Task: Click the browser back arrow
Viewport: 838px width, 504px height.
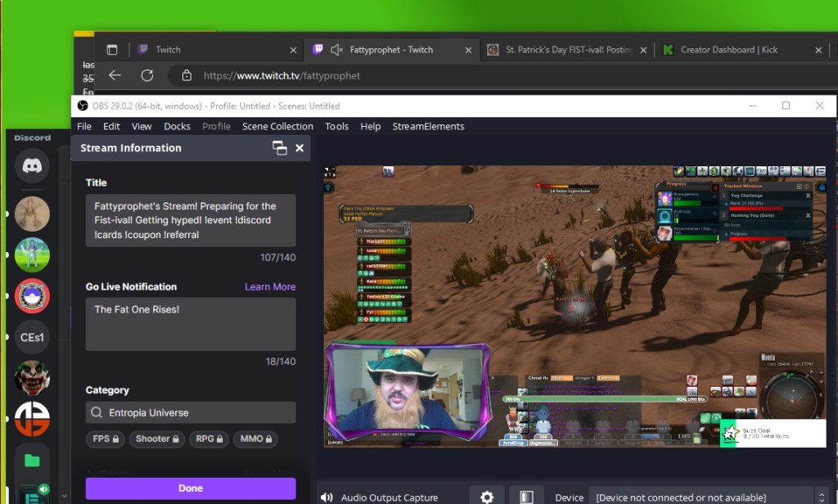Action: (x=115, y=75)
